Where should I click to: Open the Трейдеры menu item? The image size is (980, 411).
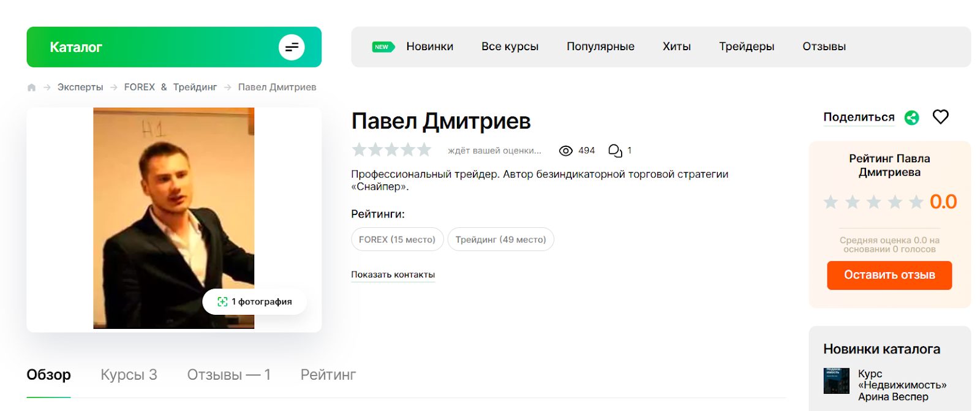746,47
